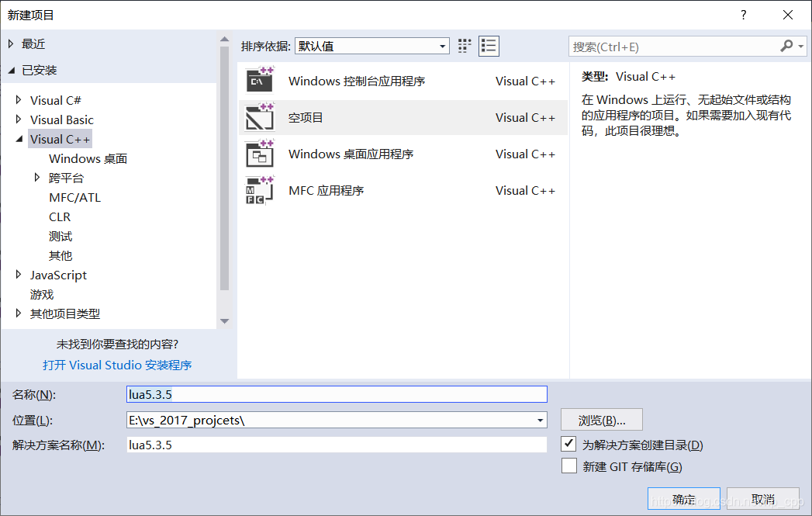
Task: Select the 测试 category
Action: [60, 236]
